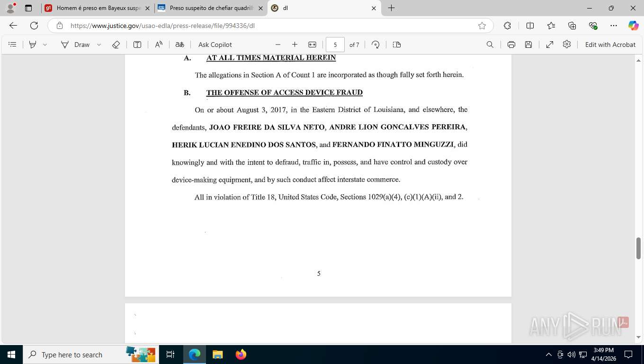Rotate the PDF page
Screen dimensions: 644x364
pos(376,45)
